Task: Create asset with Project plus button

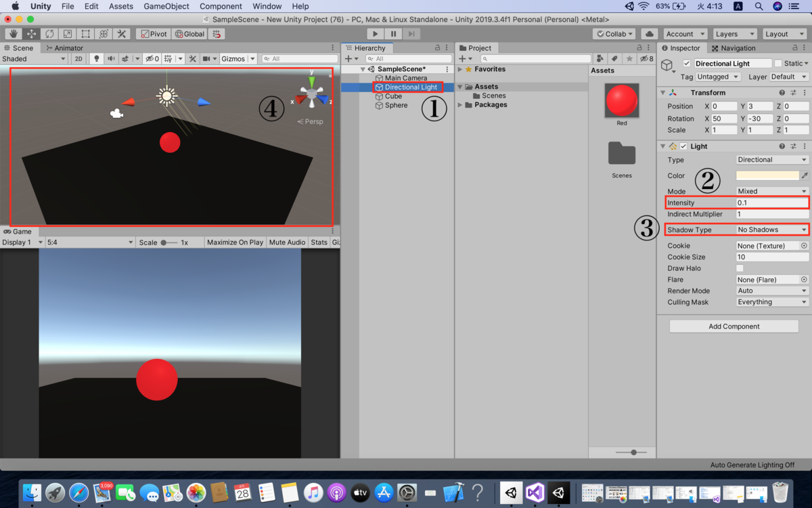Action: (461, 59)
